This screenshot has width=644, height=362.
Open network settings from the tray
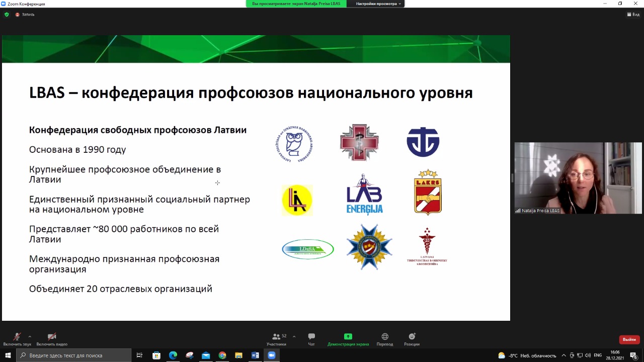580,355
